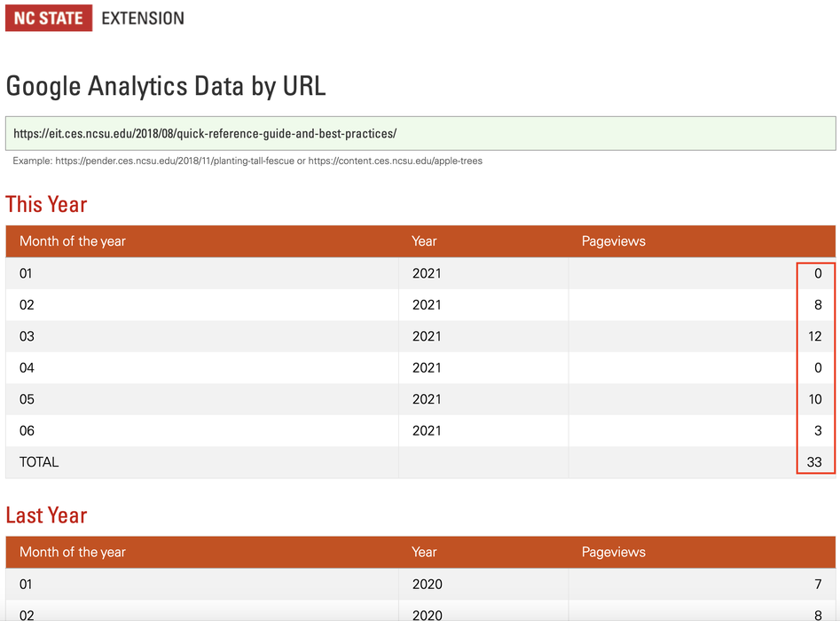Select the This Year section heading
The width and height of the screenshot is (840, 621).
46,204
